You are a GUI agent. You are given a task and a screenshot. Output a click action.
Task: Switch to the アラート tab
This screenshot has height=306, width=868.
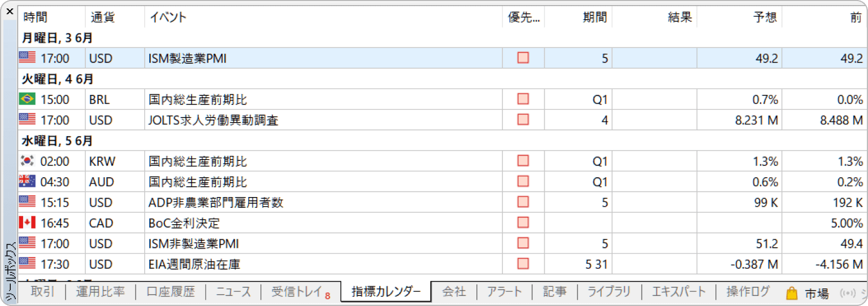pos(504,292)
